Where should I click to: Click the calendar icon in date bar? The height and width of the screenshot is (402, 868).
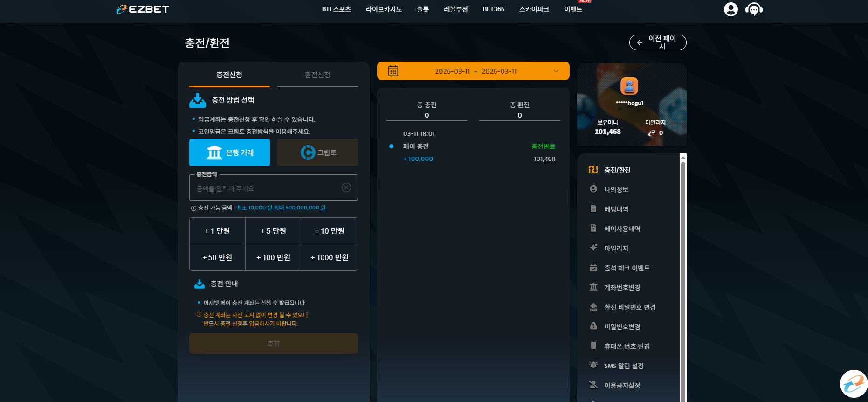[393, 71]
